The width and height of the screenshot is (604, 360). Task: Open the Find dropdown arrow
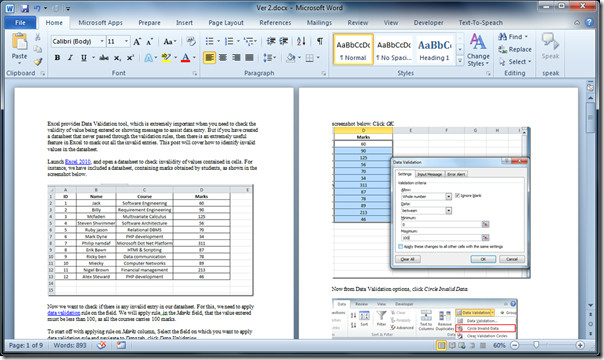click(526, 37)
